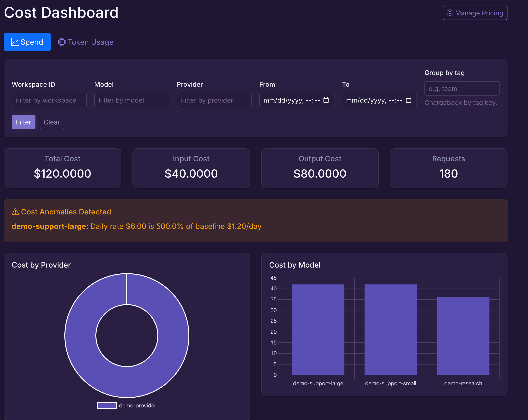Click the Total Cost value $120.0000

coord(63,174)
